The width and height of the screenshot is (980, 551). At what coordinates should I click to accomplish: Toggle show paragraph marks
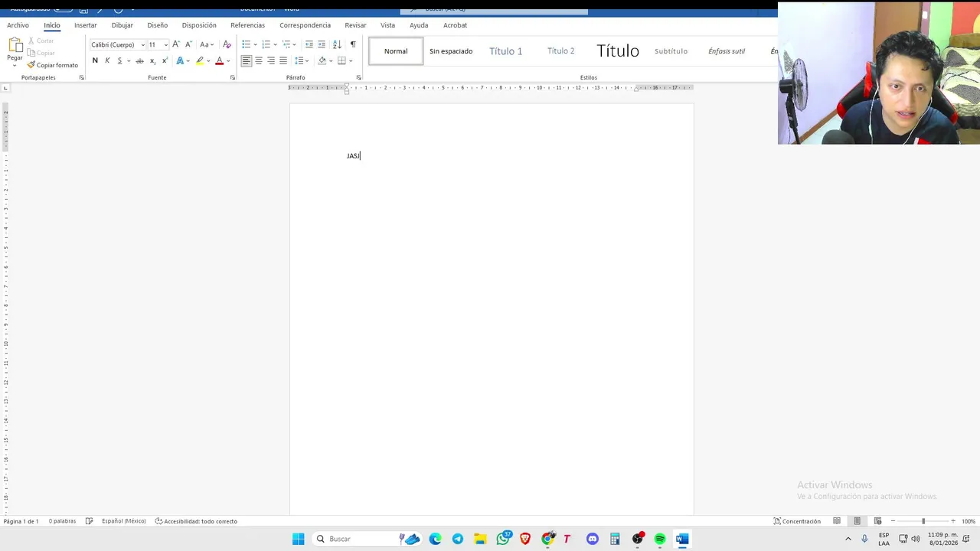click(353, 44)
